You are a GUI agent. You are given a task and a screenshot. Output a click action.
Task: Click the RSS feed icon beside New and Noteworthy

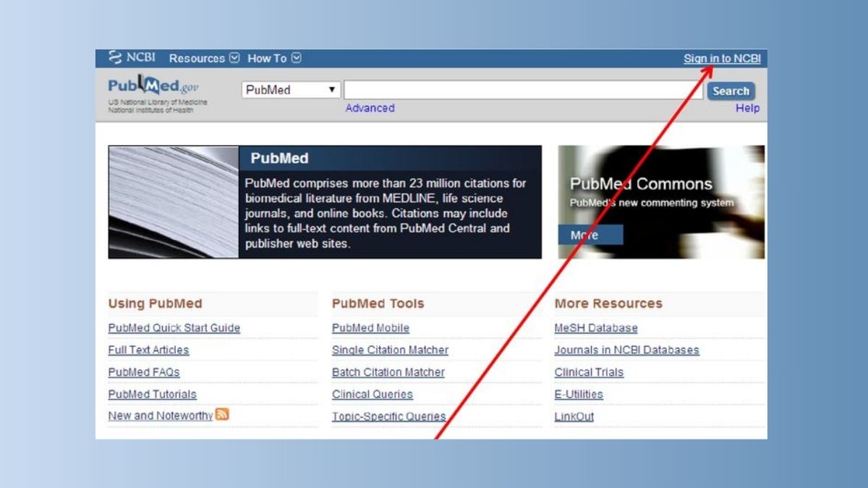[222, 414]
